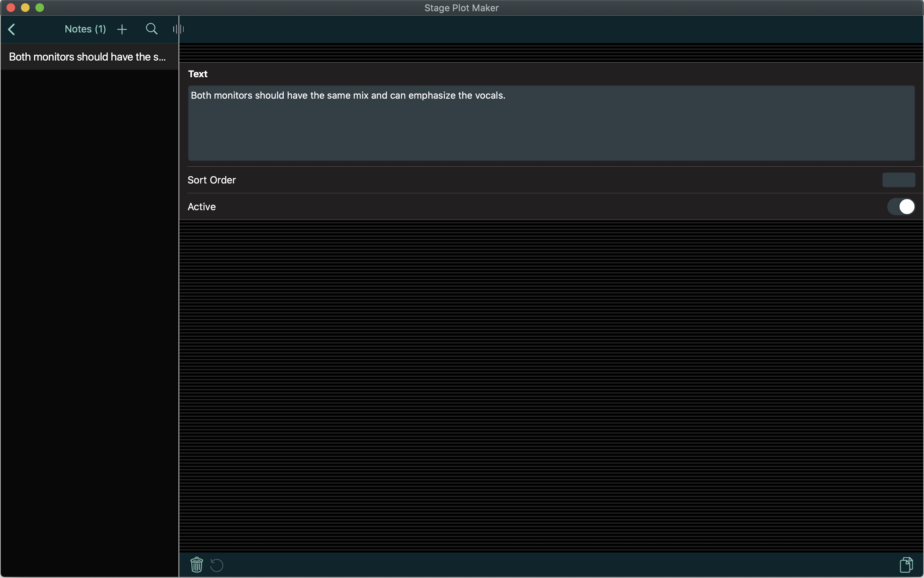Screen dimensions: 924x578
Task: Open the notes search magnifier
Action: pos(152,29)
